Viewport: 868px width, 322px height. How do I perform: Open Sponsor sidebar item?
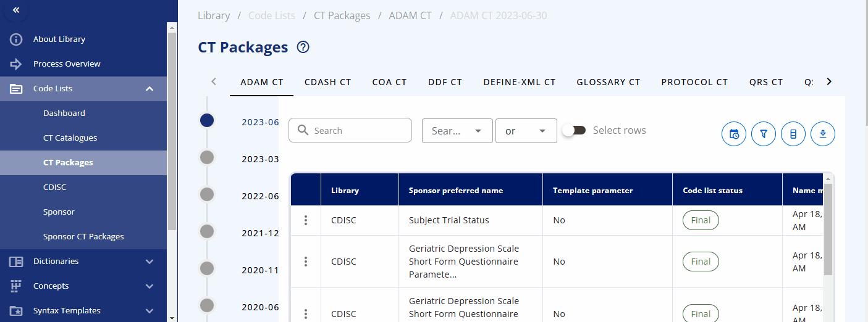coord(83,212)
